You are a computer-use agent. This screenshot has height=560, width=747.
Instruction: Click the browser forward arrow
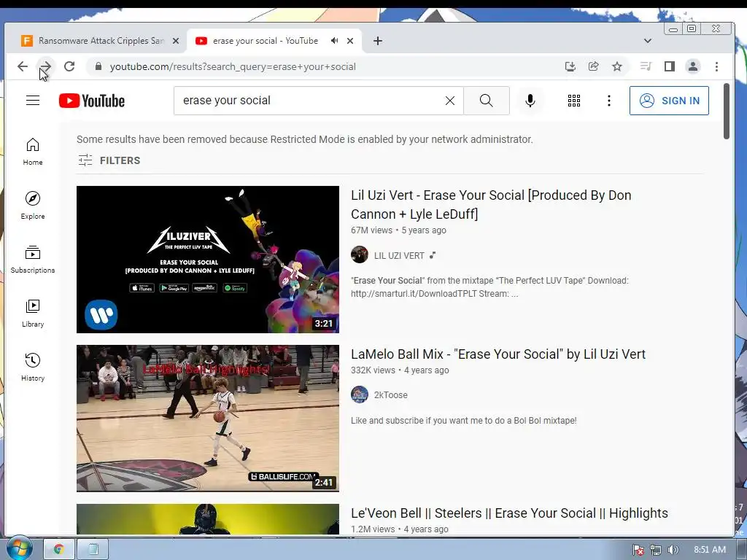tap(45, 66)
